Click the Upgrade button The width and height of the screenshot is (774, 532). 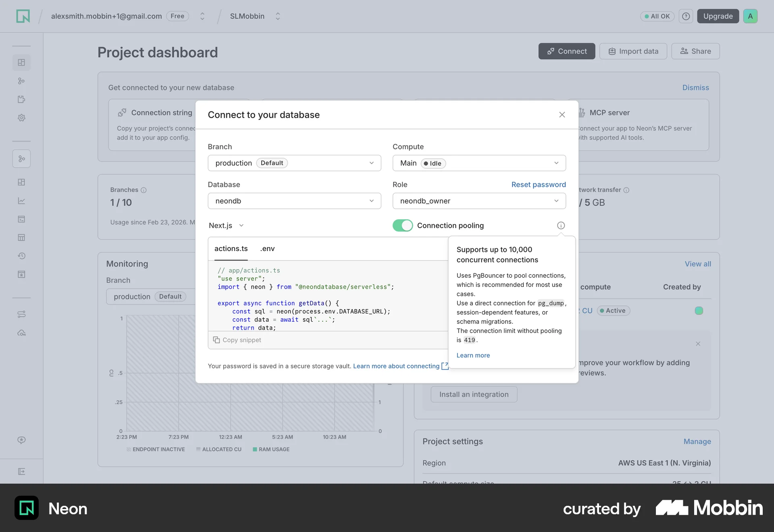(718, 16)
